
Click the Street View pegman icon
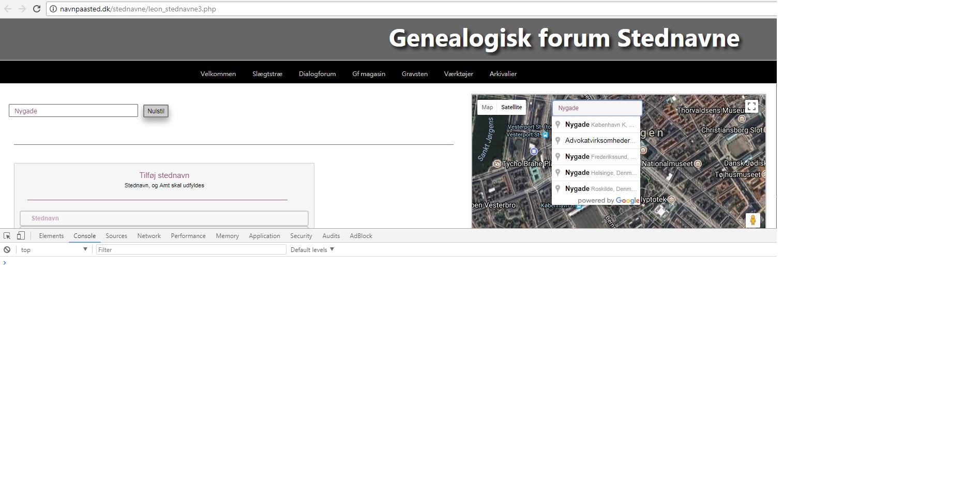(752, 220)
